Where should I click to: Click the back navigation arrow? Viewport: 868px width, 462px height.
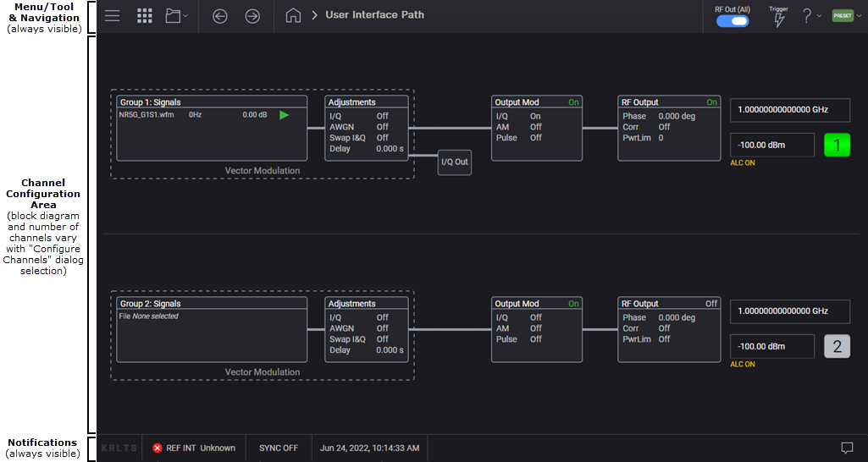pos(220,16)
